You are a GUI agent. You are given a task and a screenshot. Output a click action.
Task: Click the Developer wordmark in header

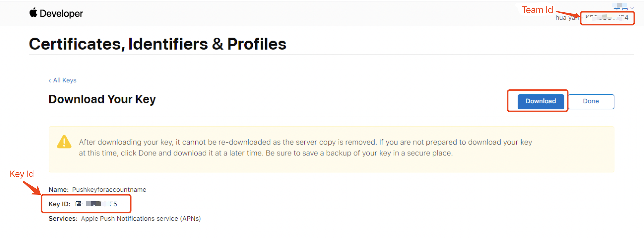click(x=61, y=13)
